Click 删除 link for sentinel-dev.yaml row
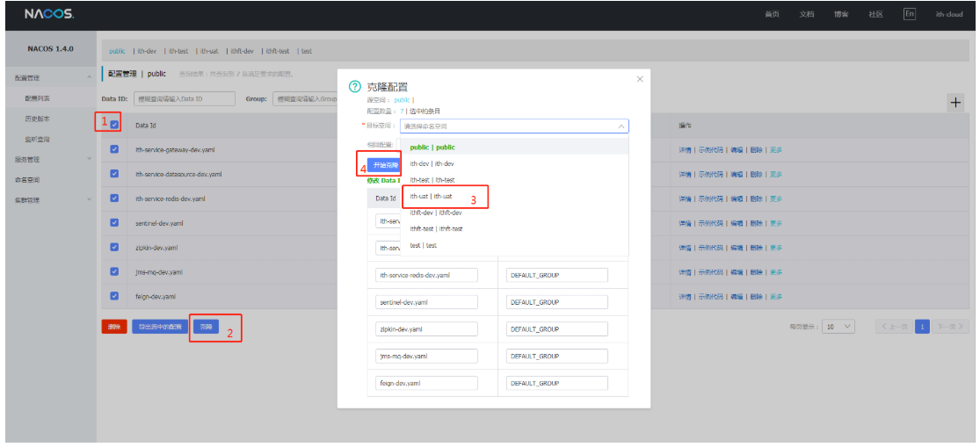 (x=756, y=223)
